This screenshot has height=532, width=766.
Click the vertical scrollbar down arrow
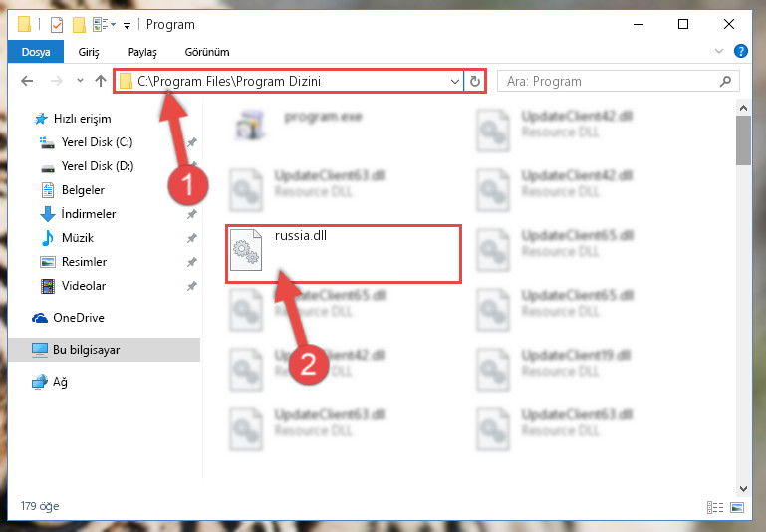click(x=743, y=488)
